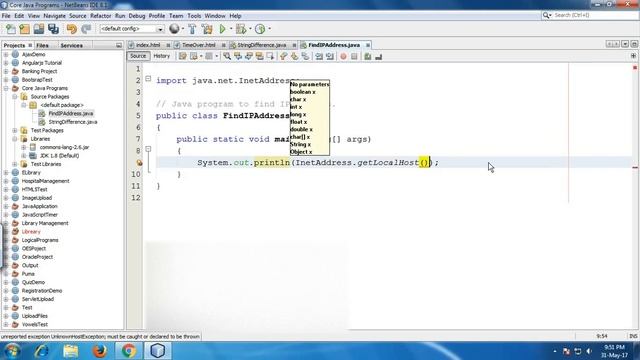Click the New File toolbar icon

(10, 29)
